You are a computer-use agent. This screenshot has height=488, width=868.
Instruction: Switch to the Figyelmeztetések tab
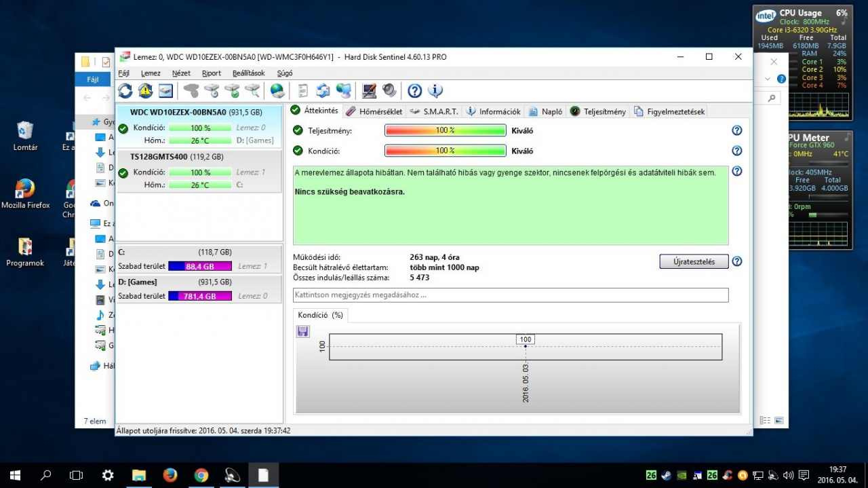[669, 111]
